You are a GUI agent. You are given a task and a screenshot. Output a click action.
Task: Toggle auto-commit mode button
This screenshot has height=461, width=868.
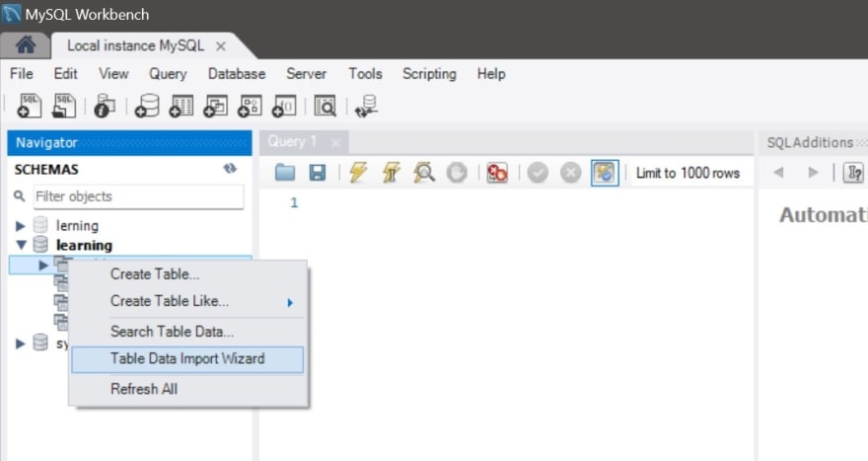605,173
